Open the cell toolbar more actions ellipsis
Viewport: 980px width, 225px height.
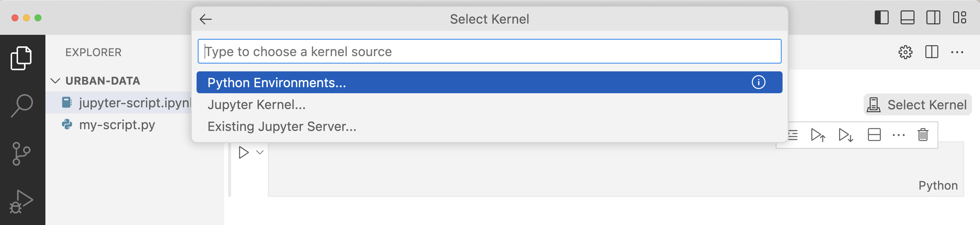coord(898,135)
